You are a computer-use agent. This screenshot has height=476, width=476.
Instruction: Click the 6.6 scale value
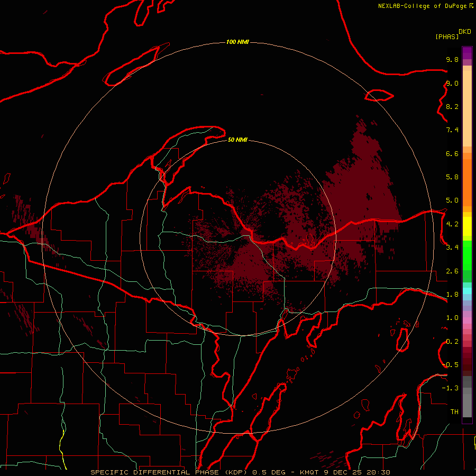point(452,153)
